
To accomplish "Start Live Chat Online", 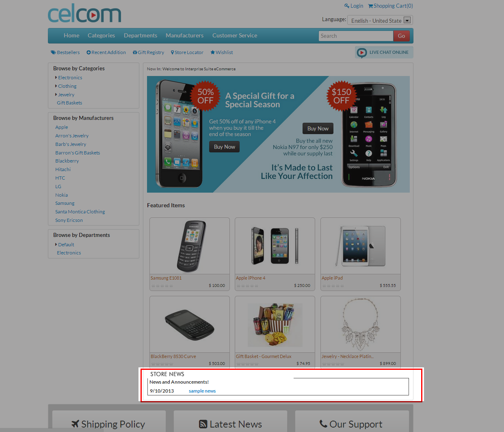I will [384, 52].
